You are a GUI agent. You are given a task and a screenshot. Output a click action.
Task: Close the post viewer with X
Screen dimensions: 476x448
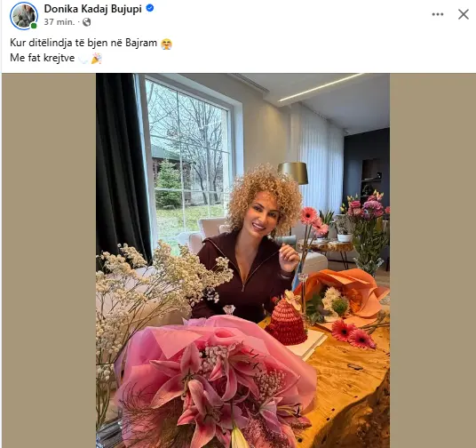pos(464,14)
